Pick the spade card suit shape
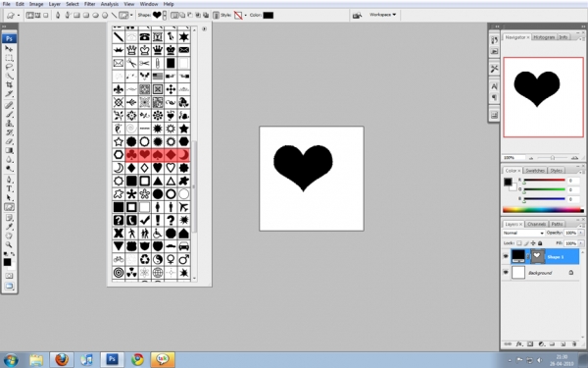The width and height of the screenshot is (588, 368). (158, 155)
